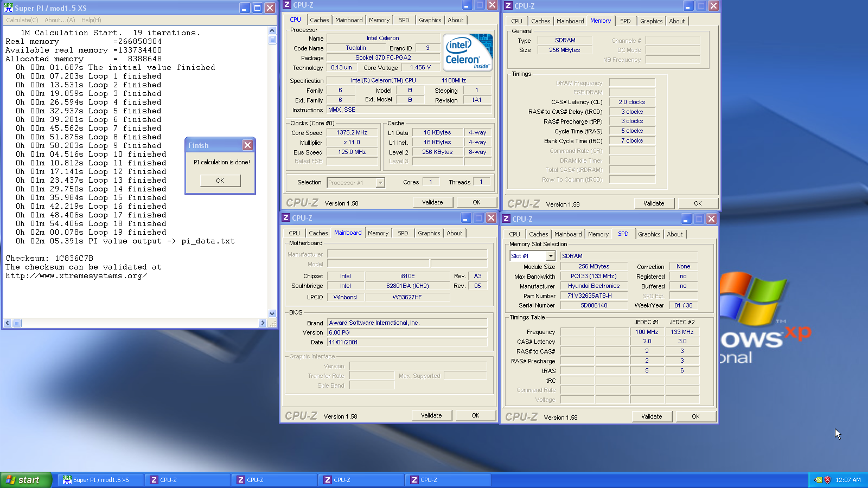The image size is (868, 488).
Task: Click Super PI vertical scrollbar up arrow
Action: [x=272, y=31]
